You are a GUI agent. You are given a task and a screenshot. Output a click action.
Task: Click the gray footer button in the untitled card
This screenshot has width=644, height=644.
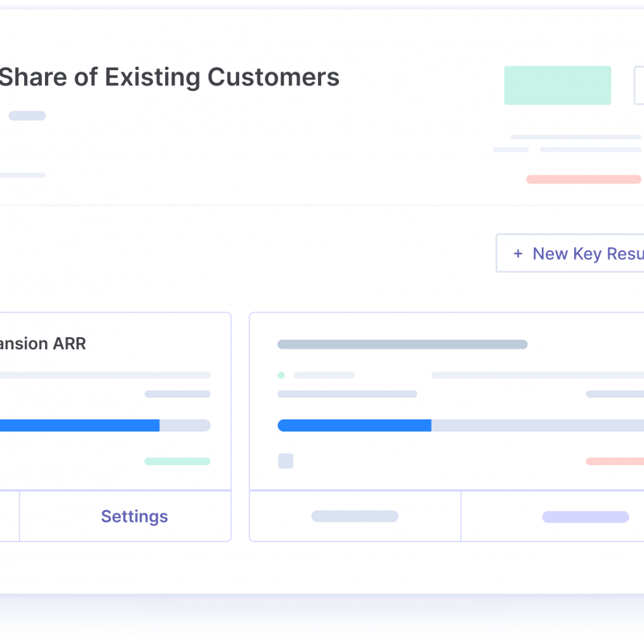[355, 516]
